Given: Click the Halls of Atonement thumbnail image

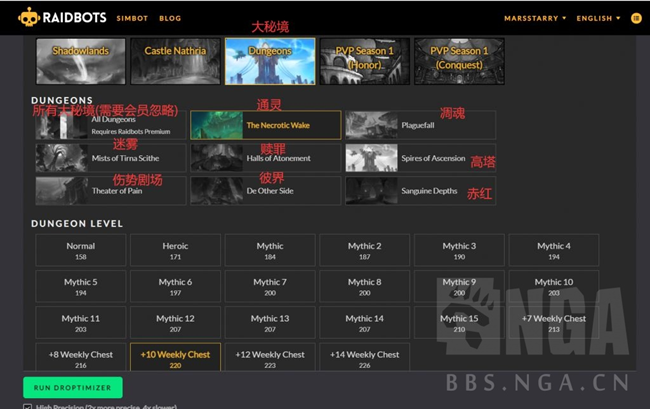Looking at the screenshot, I should coord(217,158).
